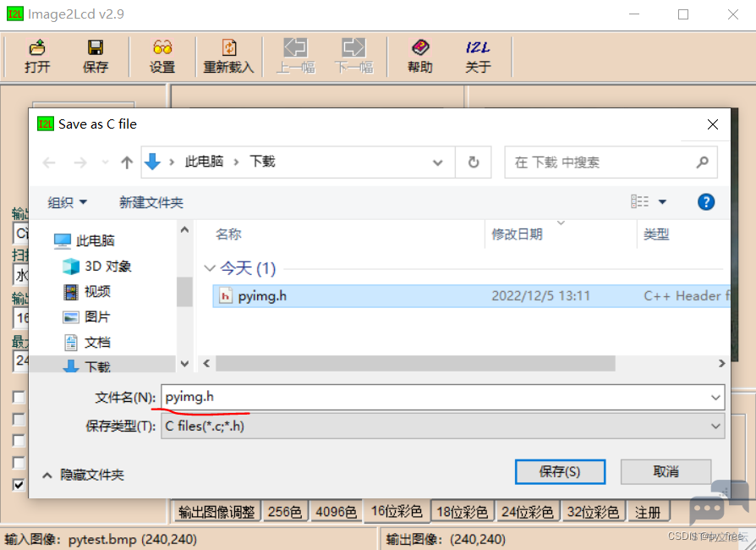Select 视频 folder in tree
The image size is (756, 550).
[87, 291]
